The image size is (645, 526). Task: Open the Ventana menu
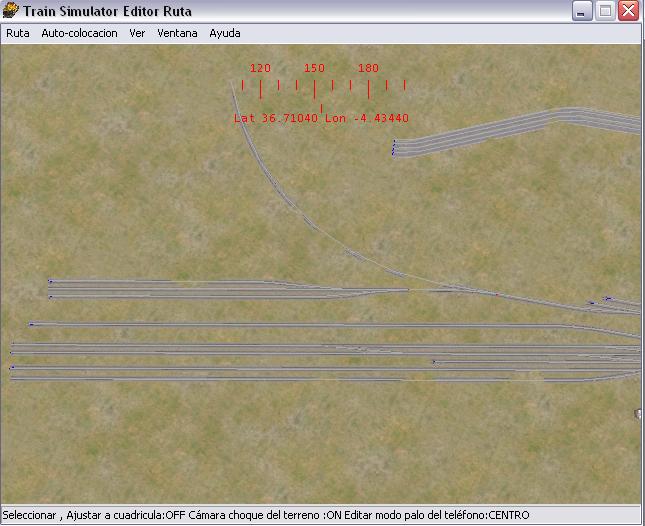click(177, 33)
